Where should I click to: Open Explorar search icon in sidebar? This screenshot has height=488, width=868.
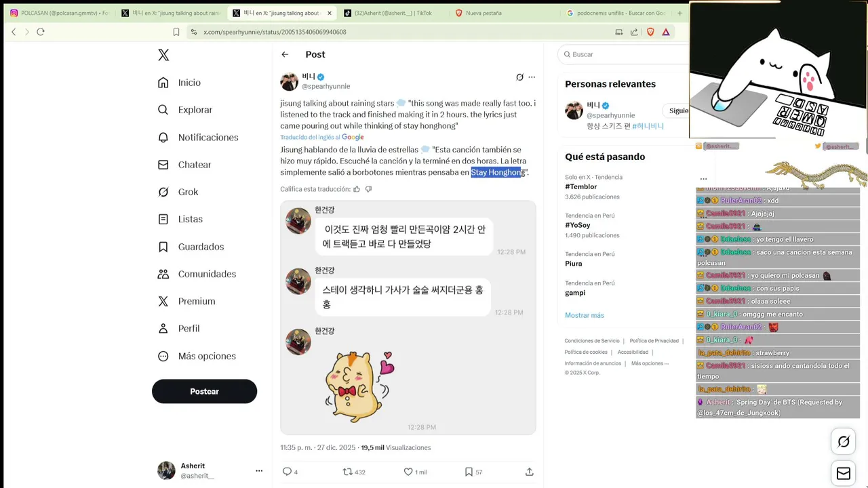(x=163, y=110)
